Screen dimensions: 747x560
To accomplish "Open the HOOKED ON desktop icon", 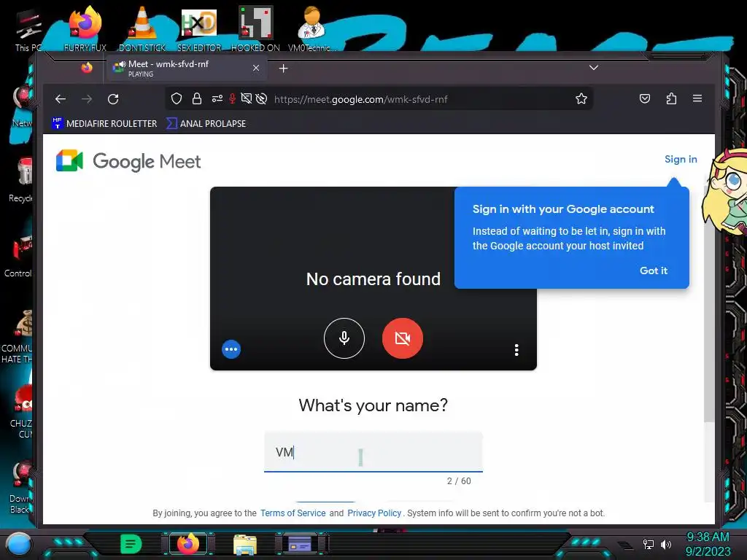I will pyautogui.click(x=255, y=28).
